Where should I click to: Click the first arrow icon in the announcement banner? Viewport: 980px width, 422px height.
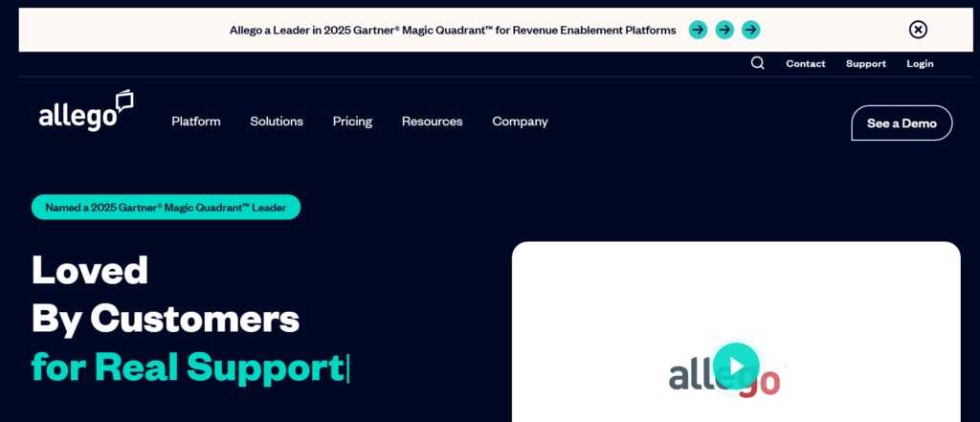coord(698,30)
